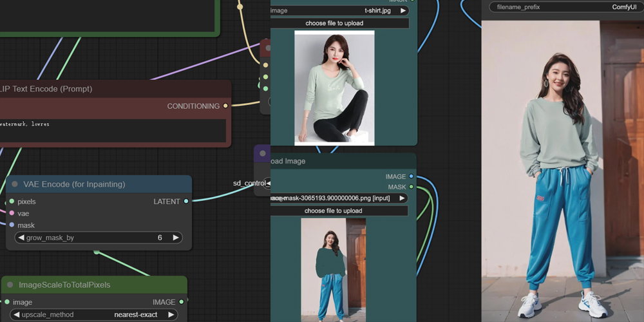Click the collapse dot on the partly hidden red node
Viewport: 644px width, 322px height.
click(x=268, y=48)
